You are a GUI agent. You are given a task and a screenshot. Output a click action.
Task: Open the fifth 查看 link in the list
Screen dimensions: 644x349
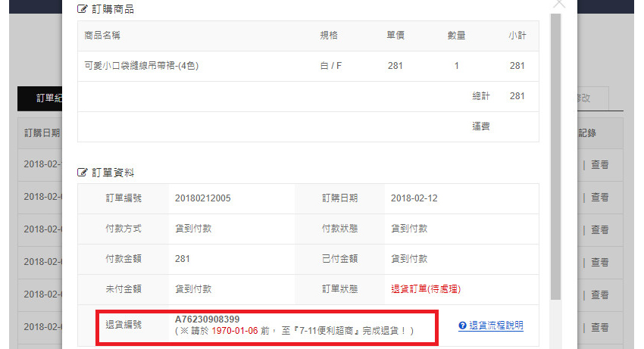tap(600, 294)
